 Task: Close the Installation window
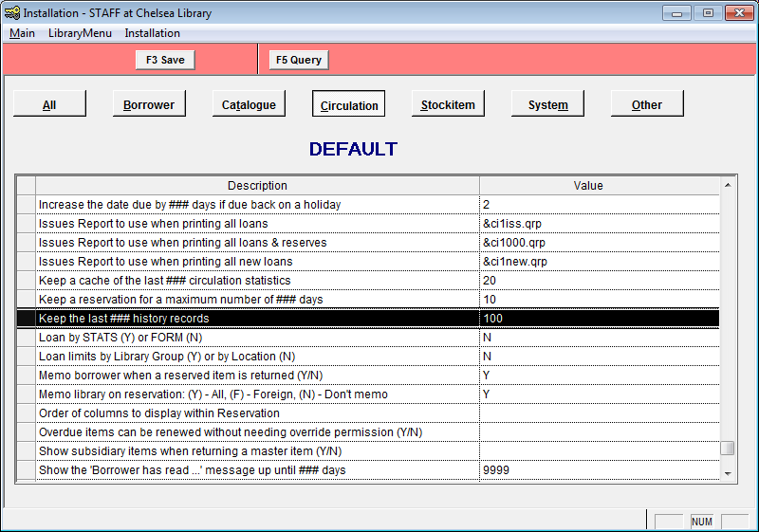pos(739,13)
